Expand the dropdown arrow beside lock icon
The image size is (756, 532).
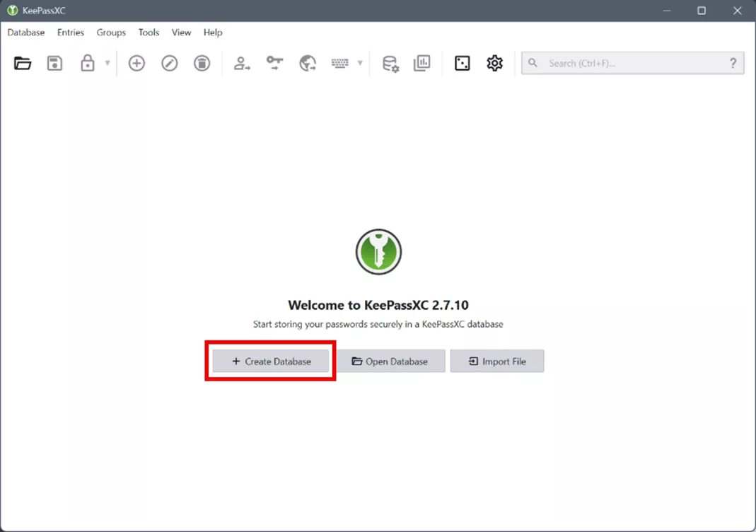pos(107,63)
